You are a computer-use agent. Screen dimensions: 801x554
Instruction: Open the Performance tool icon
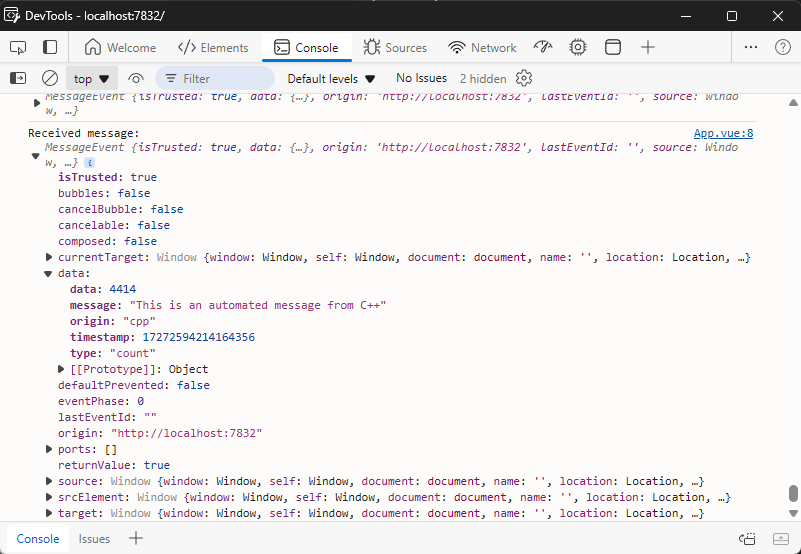(543, 47)
